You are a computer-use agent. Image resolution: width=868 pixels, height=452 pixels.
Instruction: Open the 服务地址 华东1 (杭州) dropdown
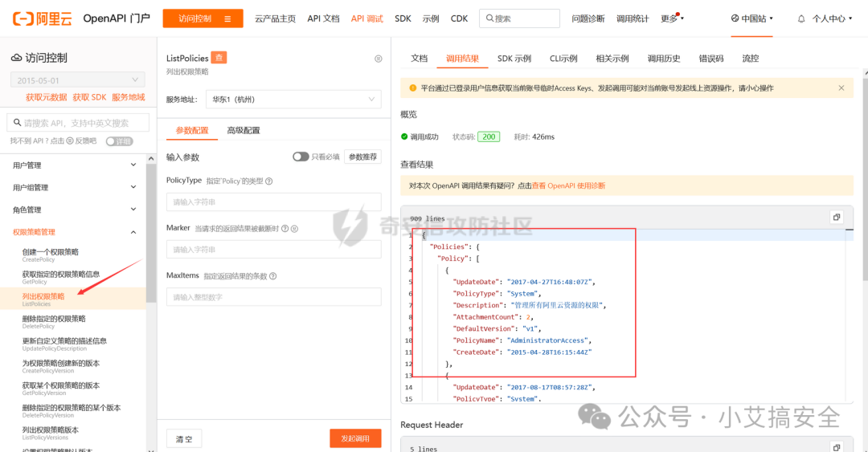(x=293, y=100)
